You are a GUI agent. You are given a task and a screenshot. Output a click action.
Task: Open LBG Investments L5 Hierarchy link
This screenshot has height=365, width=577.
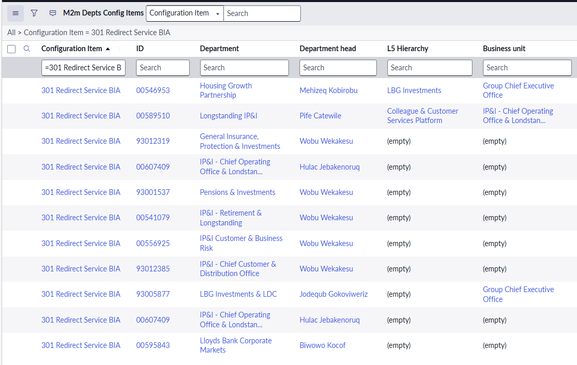pyautogui.click(x=414, y=91)
